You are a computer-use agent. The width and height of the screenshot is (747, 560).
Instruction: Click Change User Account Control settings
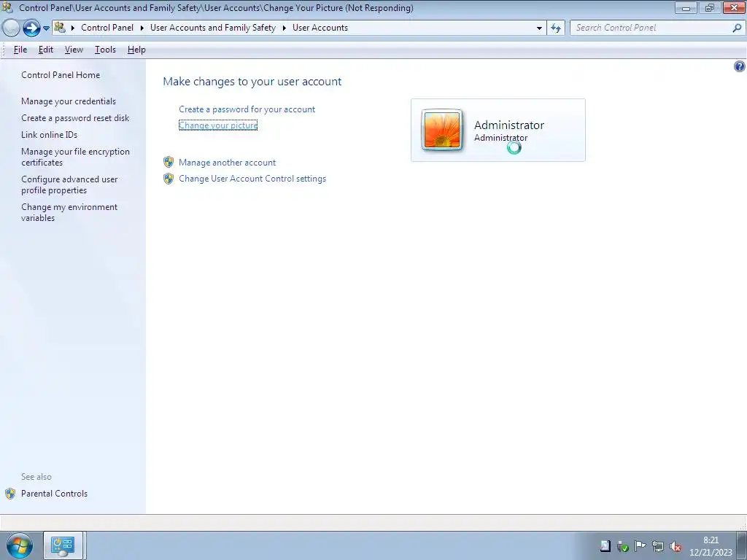[x=252, y=179]
